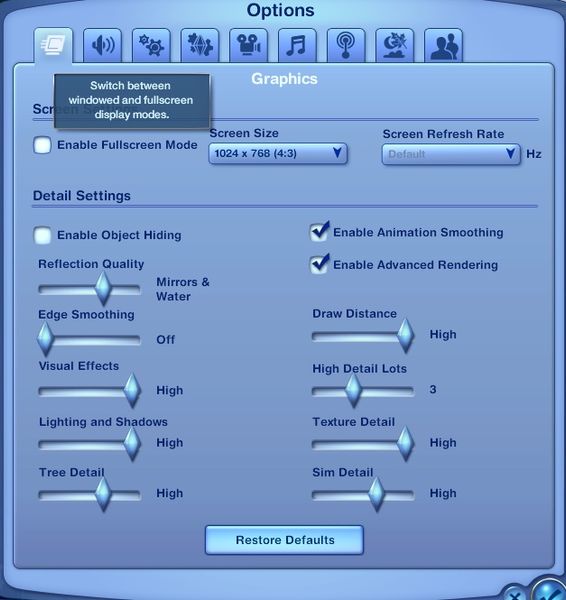Disable the Enable Advanced Rendering checkbox
Screen dimensions: 566x600
pos(319,264)
